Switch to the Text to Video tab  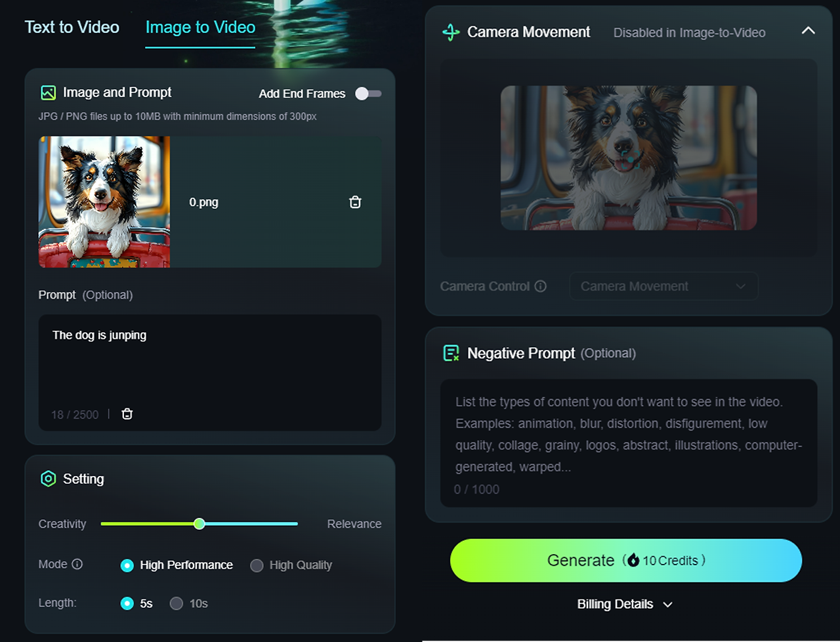(72, 27)
